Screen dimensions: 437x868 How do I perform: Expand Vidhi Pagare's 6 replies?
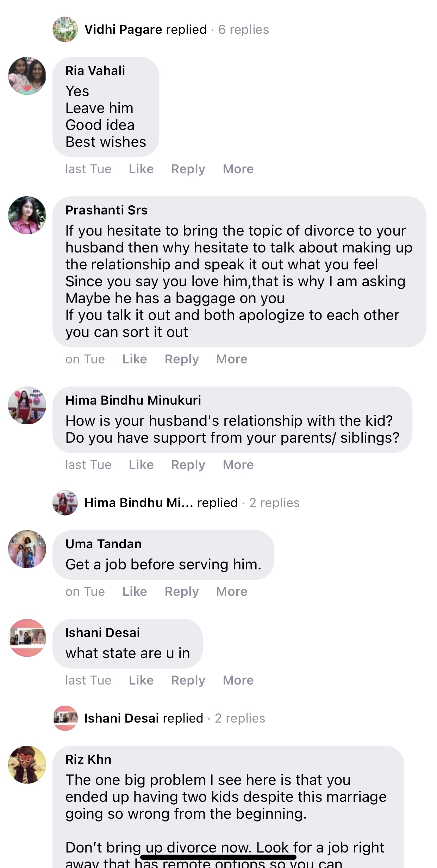click(x=243, y=30)
